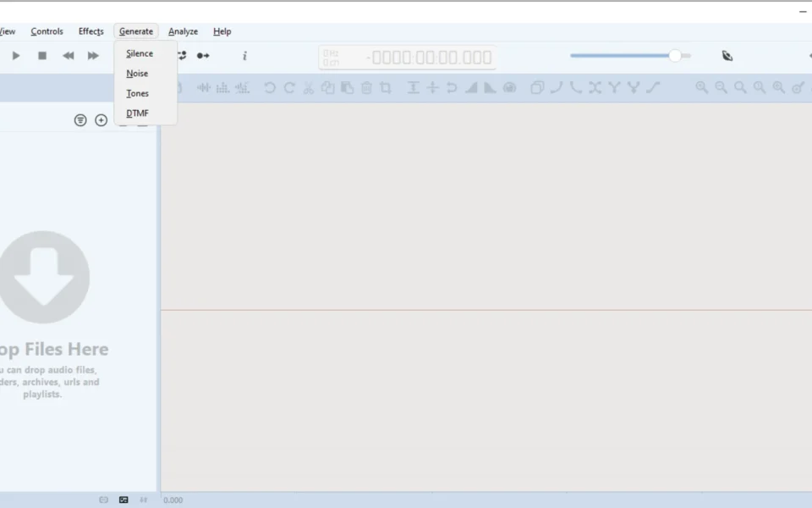Viewport: 812px width, 508px height.
Task: Click the round effect icon after Fade Out
Action: (x=509, y=87)
